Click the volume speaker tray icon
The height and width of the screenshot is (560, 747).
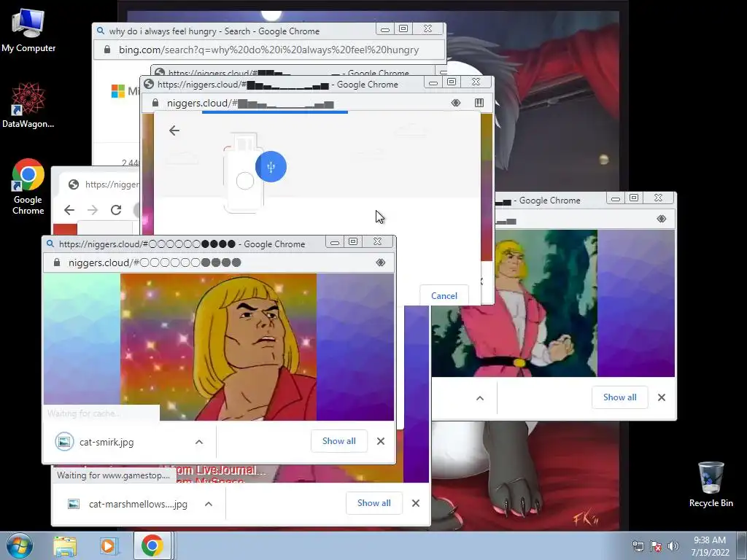(x=673, y=546)
